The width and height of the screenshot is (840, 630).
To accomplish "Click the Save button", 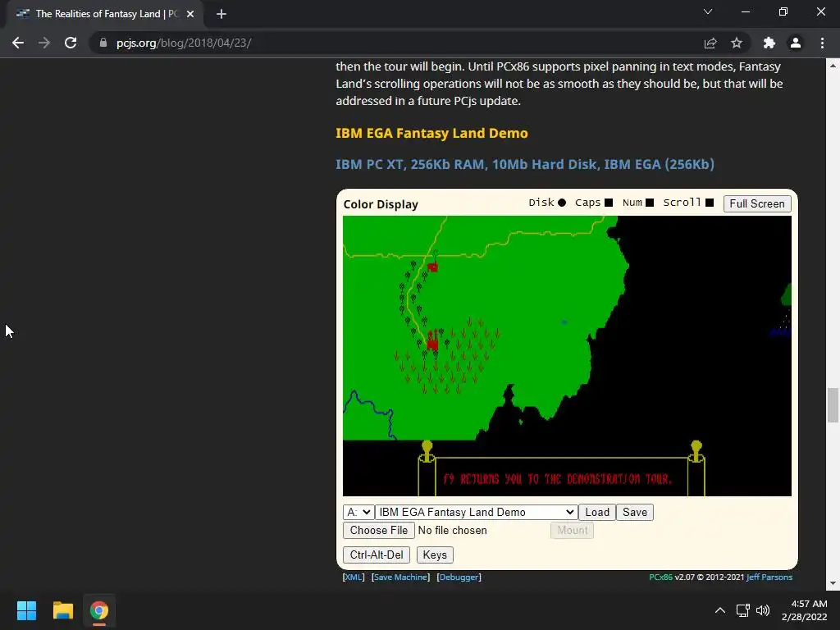I will [x=635, y=512].
